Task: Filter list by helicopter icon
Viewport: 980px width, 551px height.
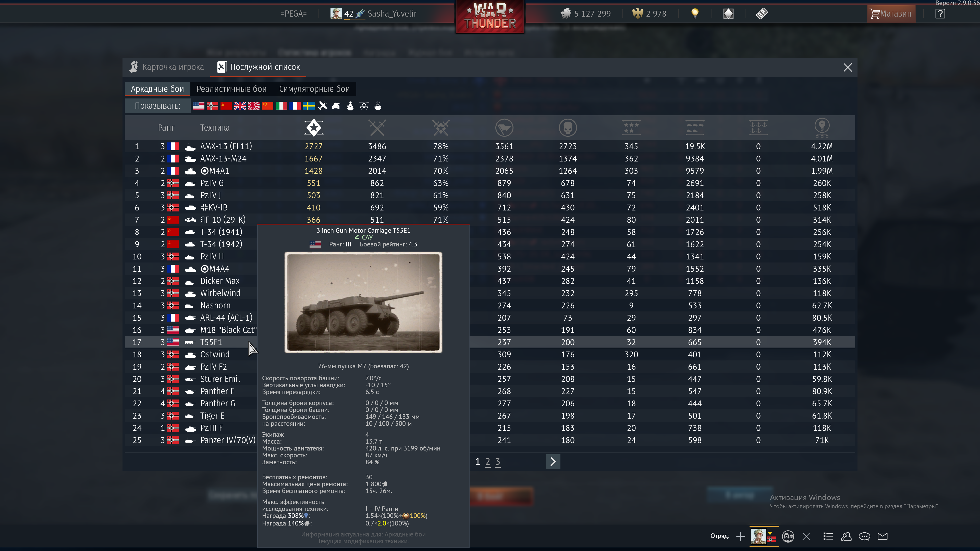Action: tap(364, 106)
